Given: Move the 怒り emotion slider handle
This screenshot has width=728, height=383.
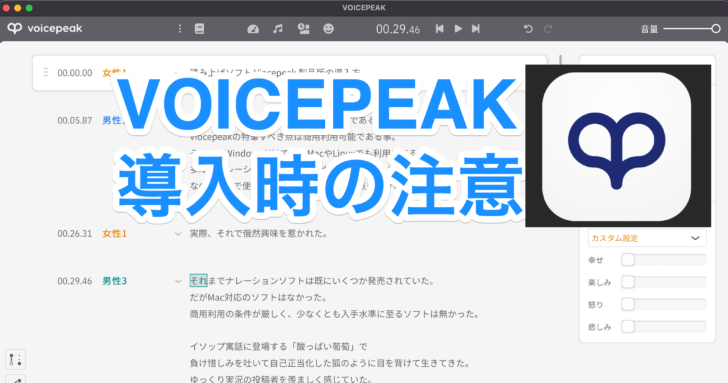Looking at the screenshot, I should point(628,304).
